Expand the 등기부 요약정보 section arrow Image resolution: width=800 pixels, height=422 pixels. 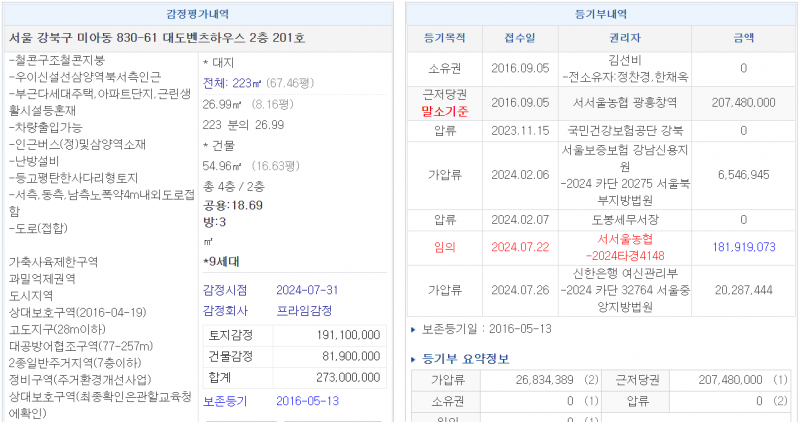coord(414,359)
